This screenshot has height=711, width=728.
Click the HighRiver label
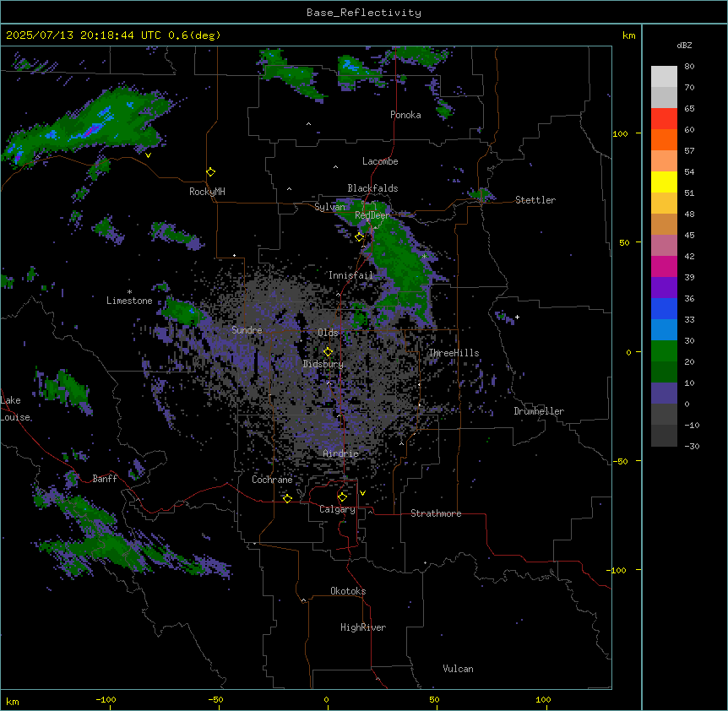[362, 627]
